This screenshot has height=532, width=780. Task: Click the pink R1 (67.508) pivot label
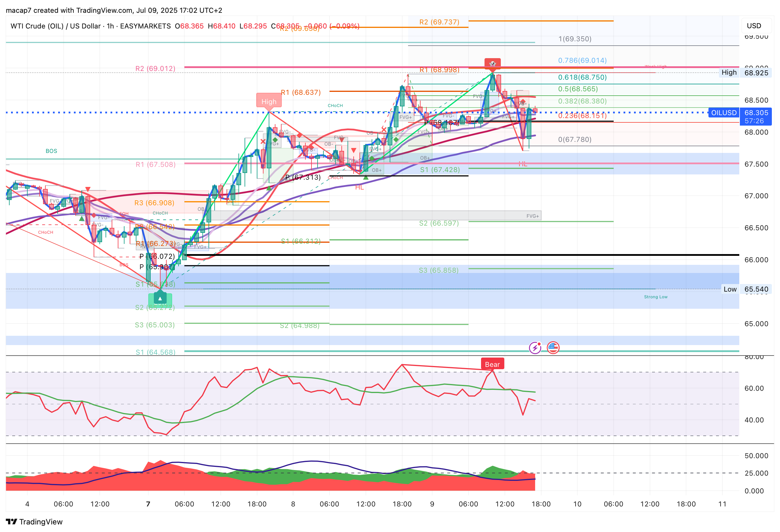pyautogui.click(x=155, y=164)
